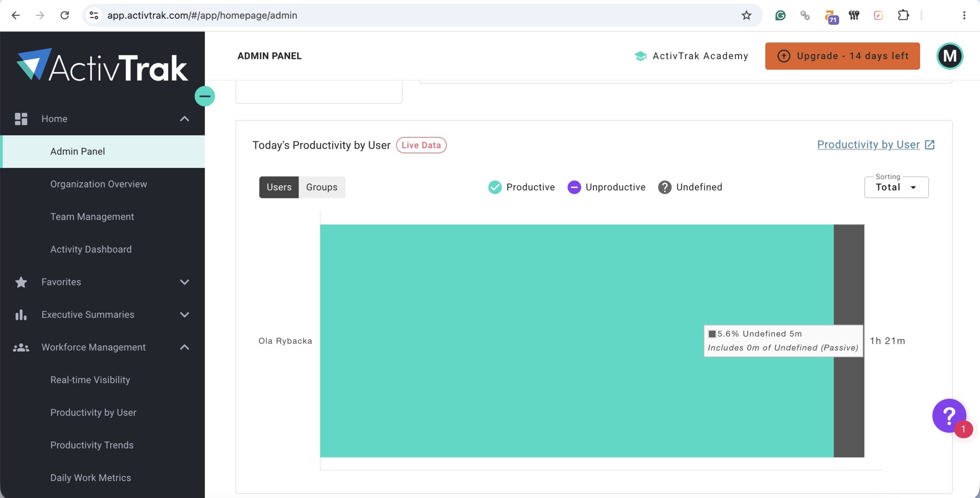Open the Chrome three-dot menu
Screen dimensions: 980x498
(964, 15)
